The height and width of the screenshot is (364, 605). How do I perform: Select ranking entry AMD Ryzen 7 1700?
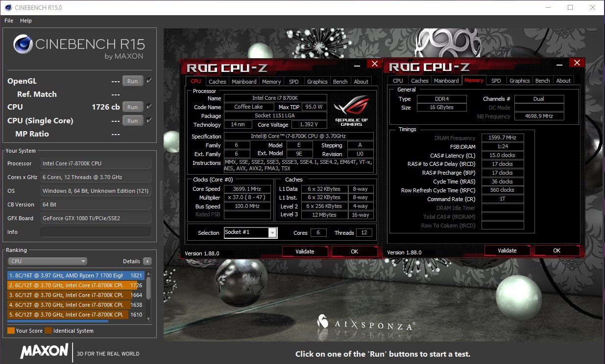pos(76,275)
